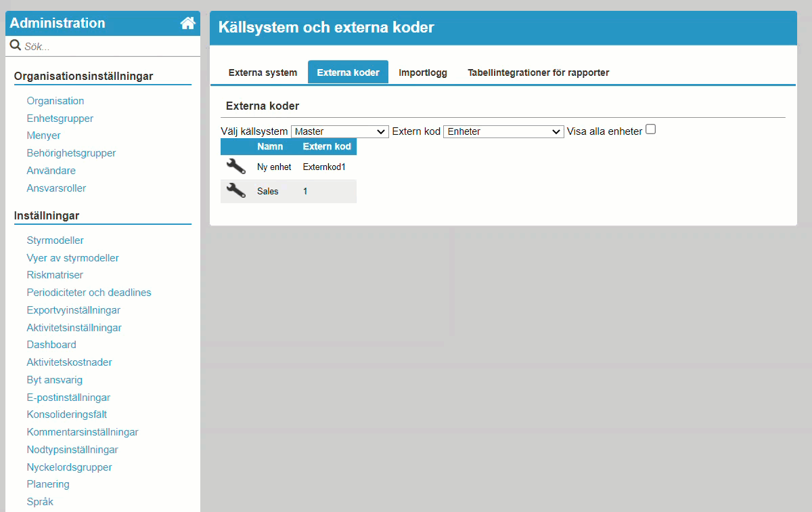Open the Tabellintegrationer för rapporter tab
Image resolution: width=812 pixels, height=512 pixels.
pos(538,72)
